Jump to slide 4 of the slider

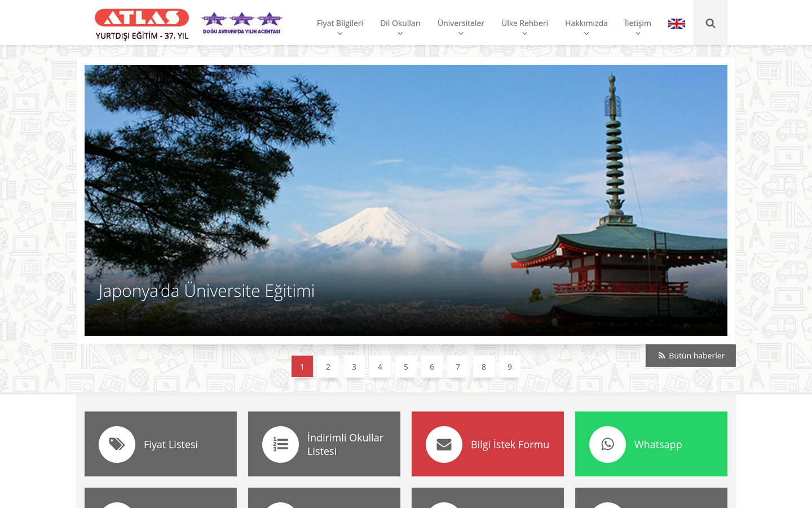(x=380, y=366)
